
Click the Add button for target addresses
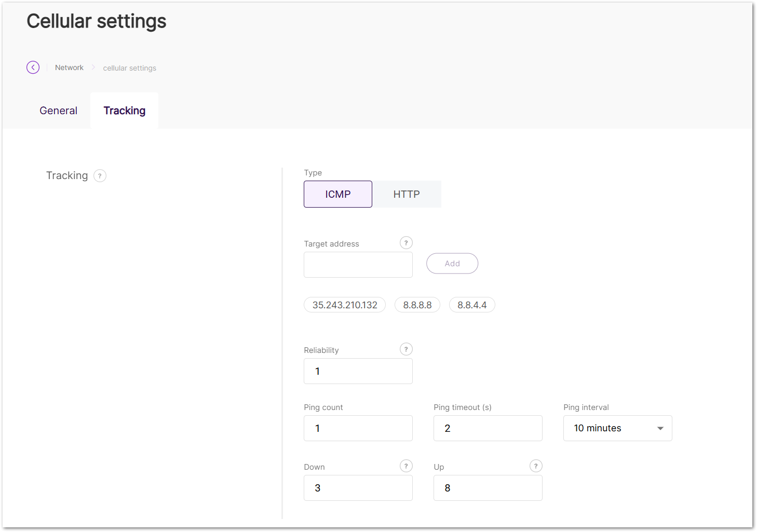point(452,263)
